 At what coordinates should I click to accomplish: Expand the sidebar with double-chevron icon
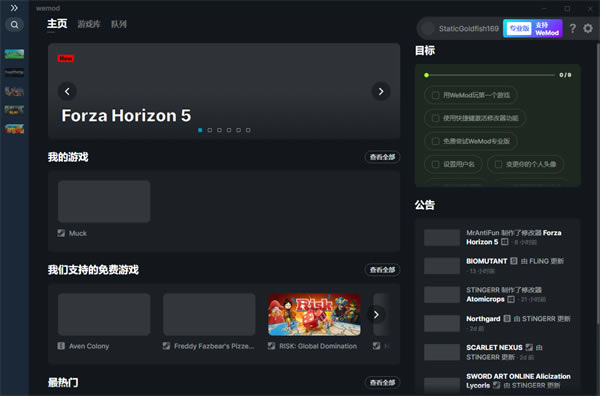point(14,8)
